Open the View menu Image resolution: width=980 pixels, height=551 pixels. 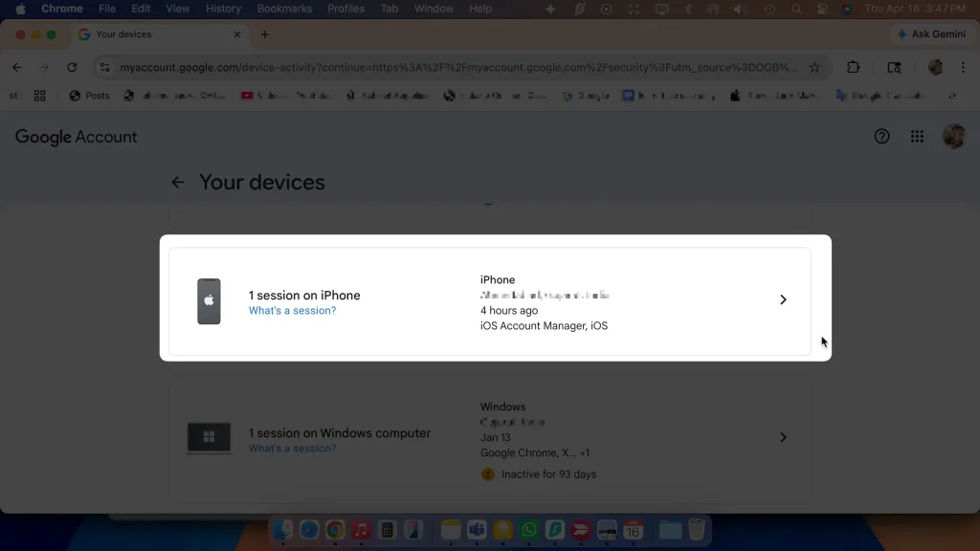pos(177,9)
